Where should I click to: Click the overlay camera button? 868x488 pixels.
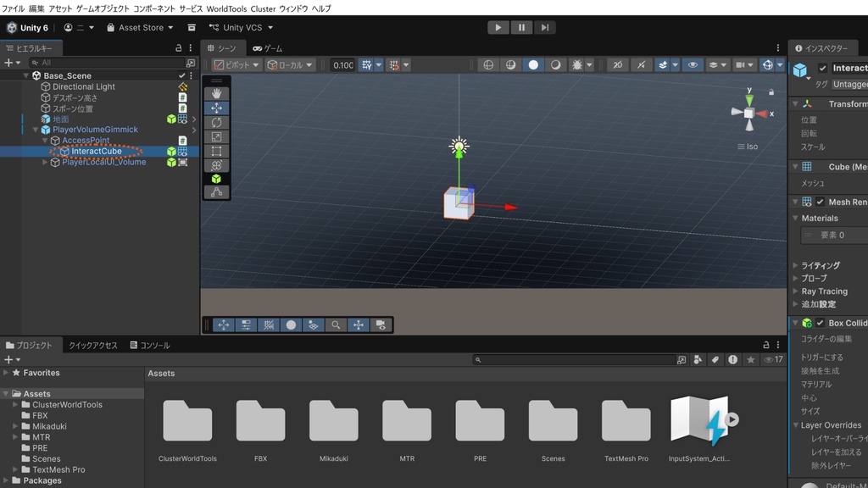click(x=381, y=324)
